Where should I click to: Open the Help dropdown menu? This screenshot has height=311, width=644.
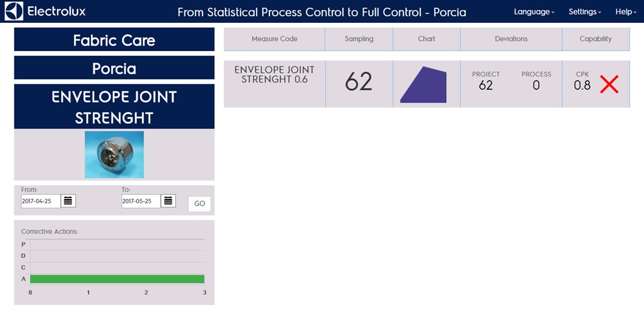click(x=625, y=12)
